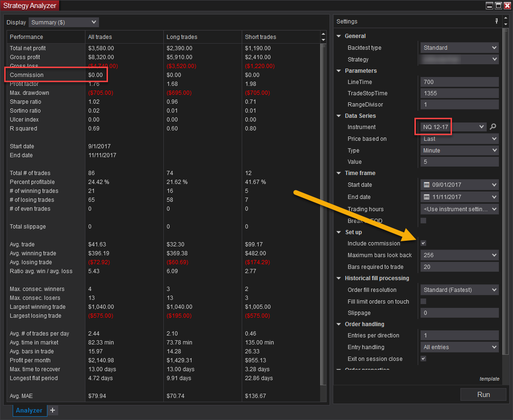Select the Avg. MAE row label
The width and height of the screenshot is (513, 420).
click(x=21, y=396)
